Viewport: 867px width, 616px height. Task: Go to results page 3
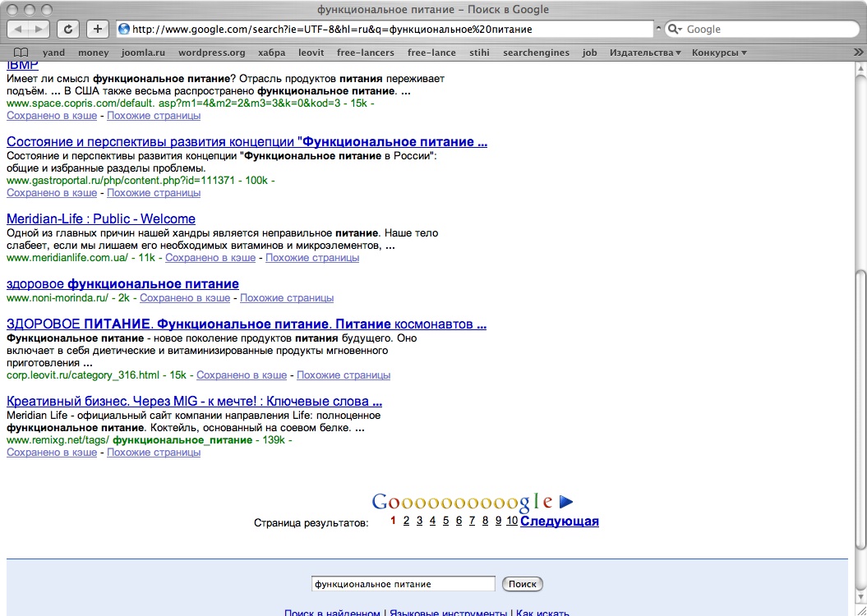click(420, 521)
